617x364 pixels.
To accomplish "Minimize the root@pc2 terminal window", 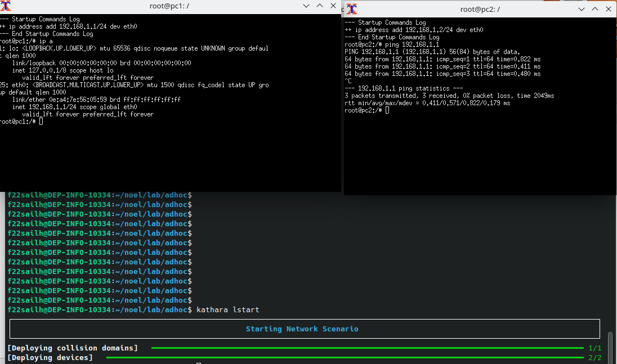I will point(582,9).
